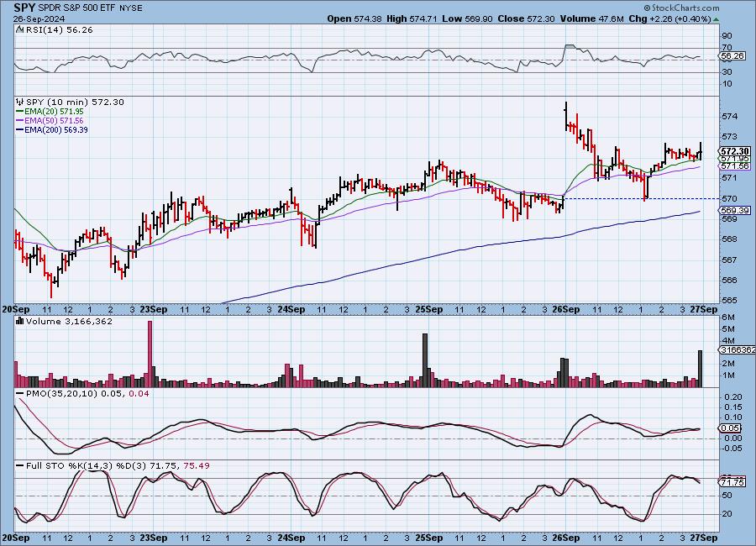756x546 pixels.
Task: Click the bar icon before the Volume label
Action: click(x=20, y=321)
